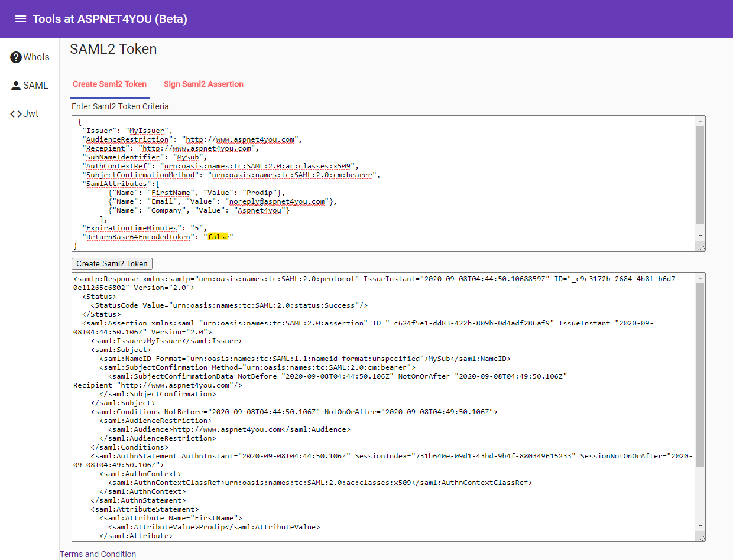Click the SAML person icon
This screenshot has height=560, width=733.
16,86
